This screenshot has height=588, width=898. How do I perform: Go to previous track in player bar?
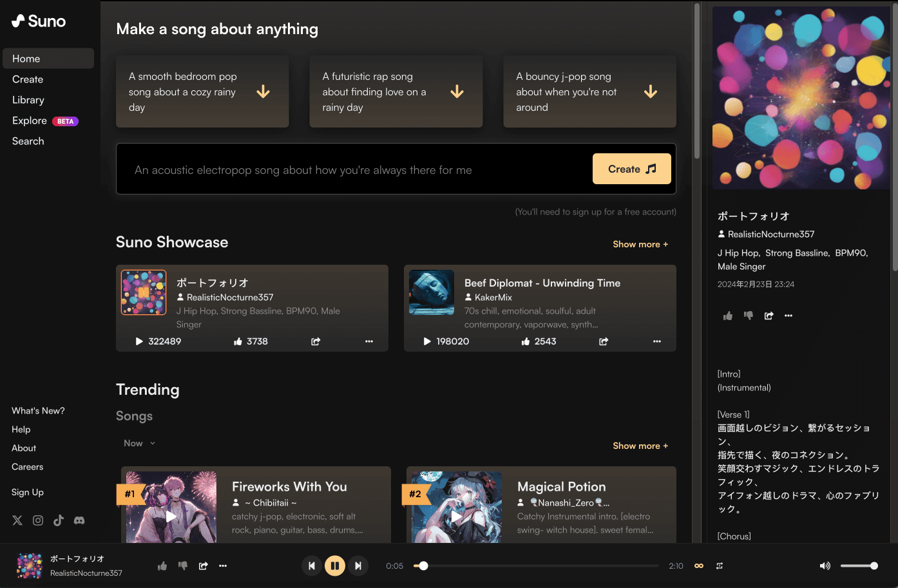tap(311, 565)
